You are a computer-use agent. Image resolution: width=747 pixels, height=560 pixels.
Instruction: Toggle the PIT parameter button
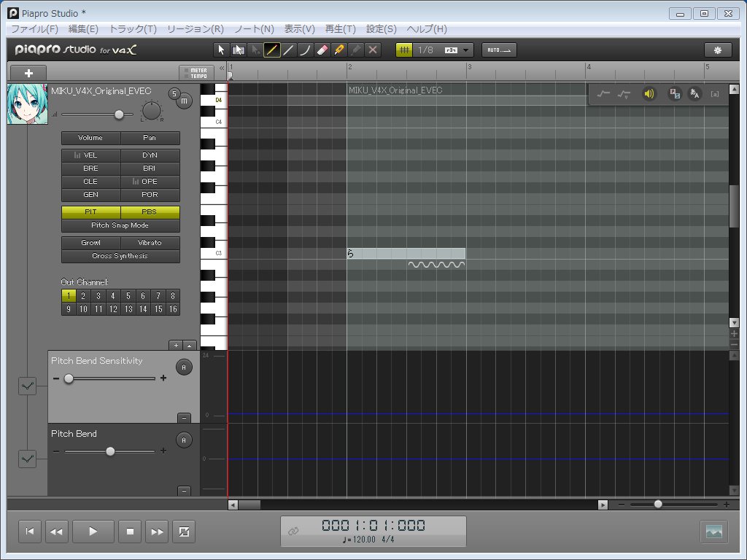90,212
